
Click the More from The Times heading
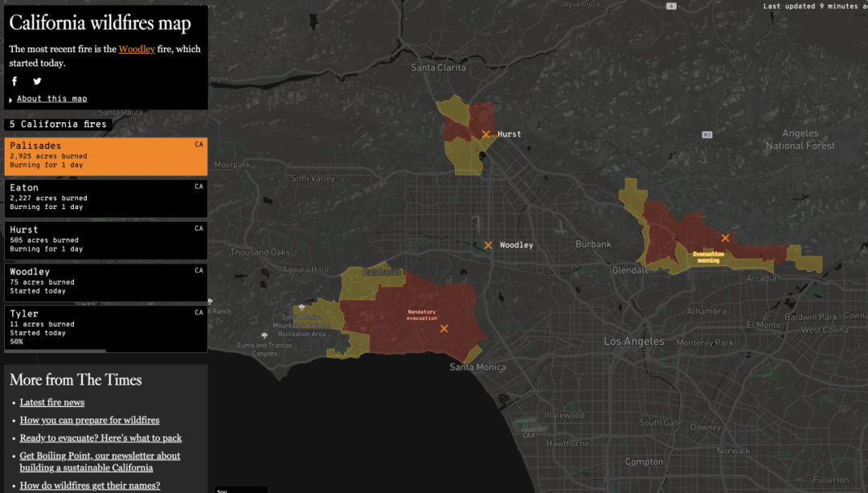[x=76, y=380]
